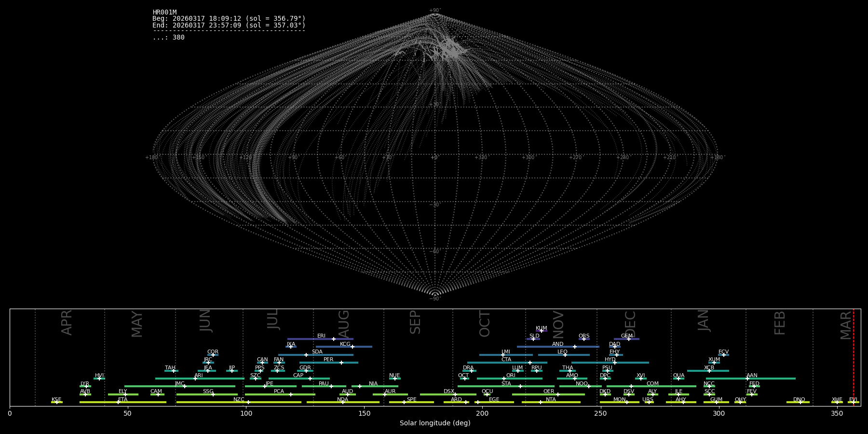Select the NZC shower activity bar
868x434 pixels.
239,402
